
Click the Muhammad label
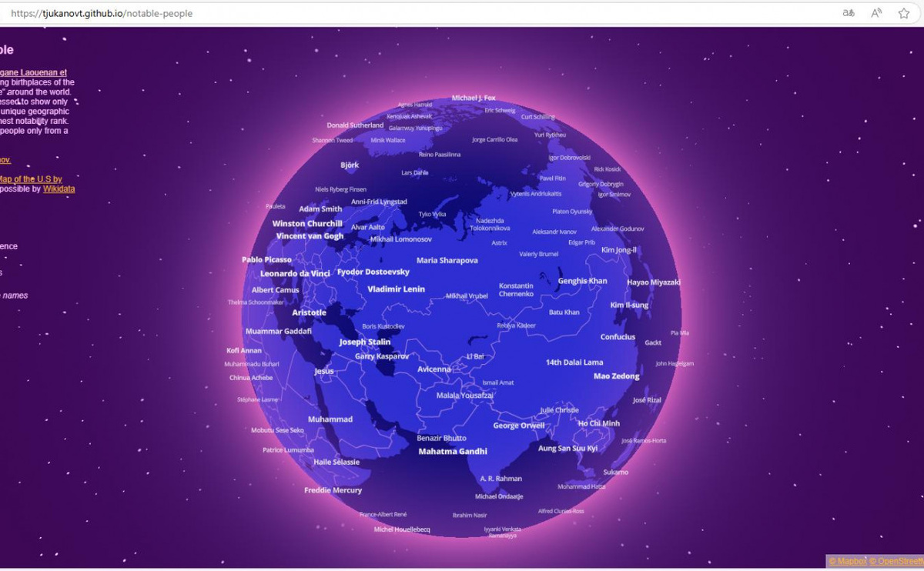tap(330, 419)
